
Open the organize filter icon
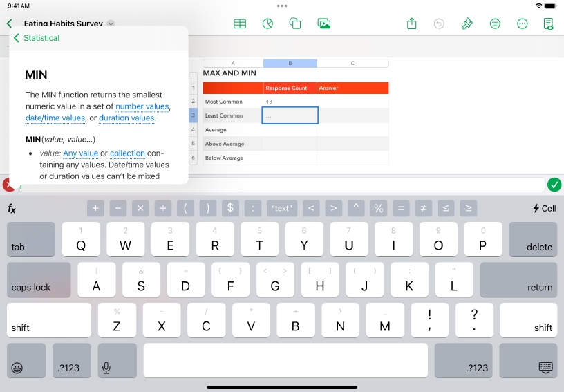pos(495,24)
